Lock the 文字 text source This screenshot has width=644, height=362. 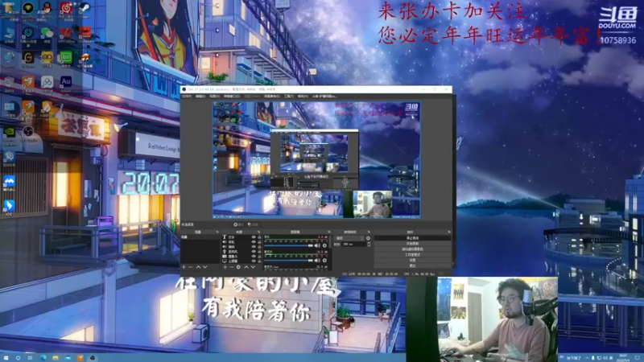259,237
